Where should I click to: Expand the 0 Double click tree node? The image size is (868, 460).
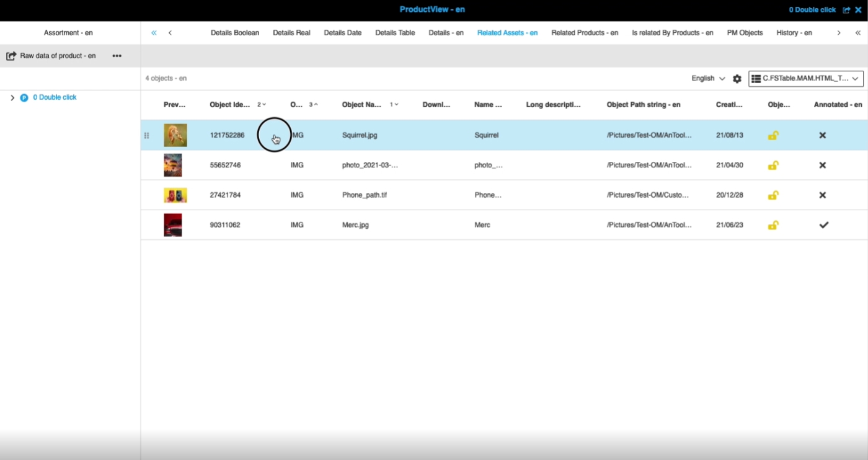click(12, 98)
